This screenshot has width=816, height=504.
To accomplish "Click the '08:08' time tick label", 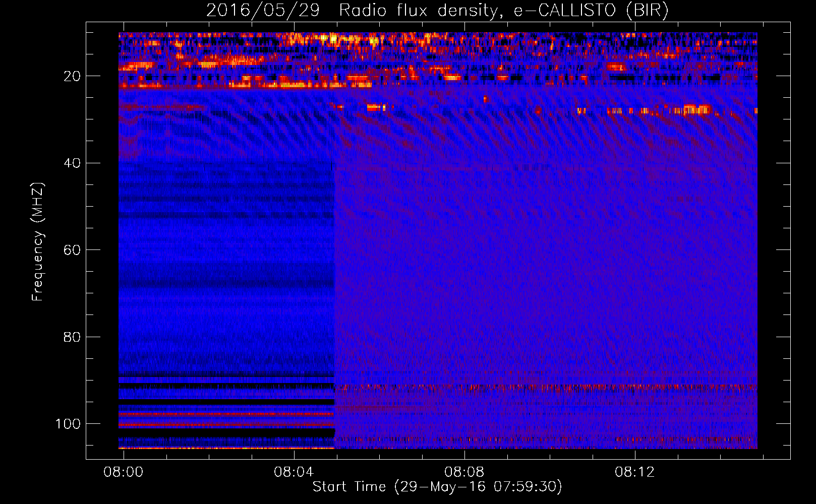I will [464, 472].
